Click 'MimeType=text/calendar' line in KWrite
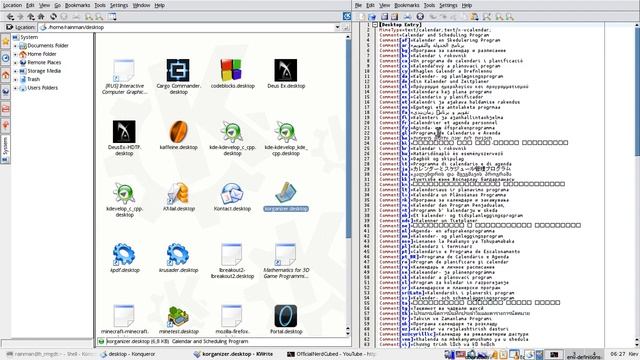Image resolution: width=640 pixels, height=360 pixels. (434, 30)
